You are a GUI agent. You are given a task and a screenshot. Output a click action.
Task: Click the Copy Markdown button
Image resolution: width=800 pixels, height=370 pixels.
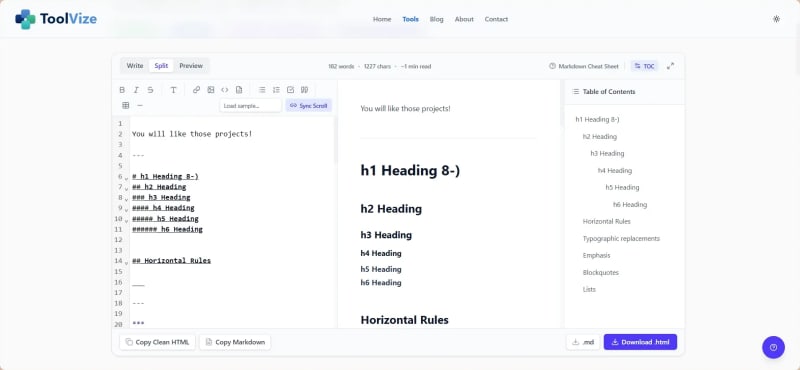click(x=235, y=342)
